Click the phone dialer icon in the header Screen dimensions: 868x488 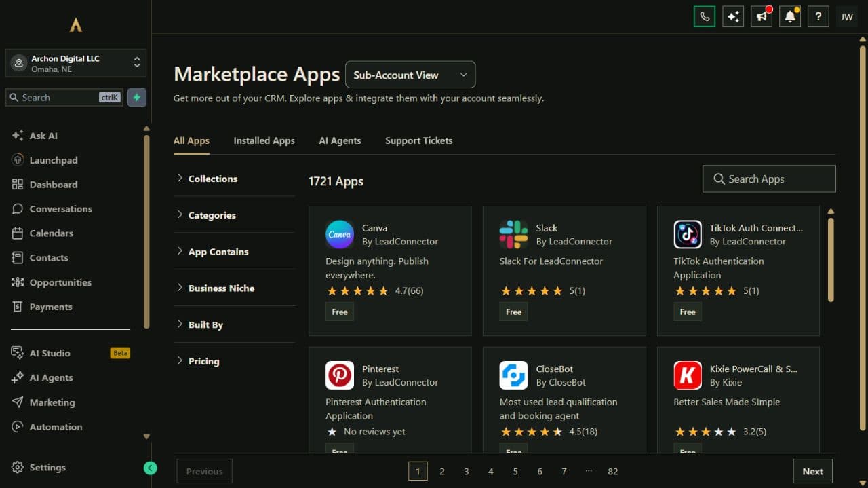[705, 17]
